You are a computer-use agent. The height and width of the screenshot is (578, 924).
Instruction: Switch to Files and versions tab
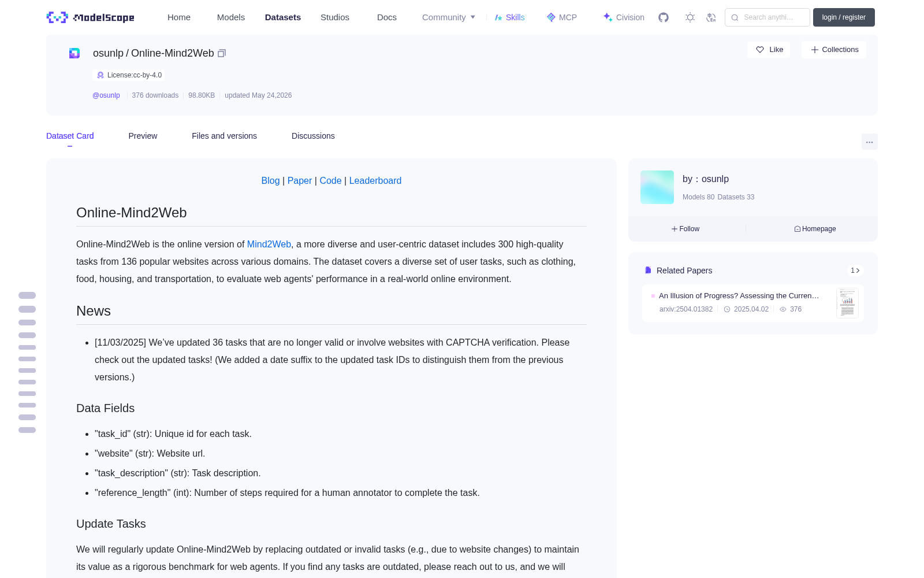[x=224, y=136]
